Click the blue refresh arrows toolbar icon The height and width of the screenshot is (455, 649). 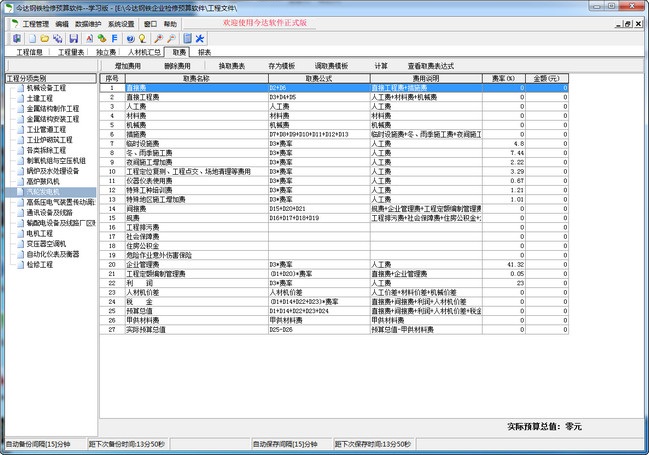(58, 39)
